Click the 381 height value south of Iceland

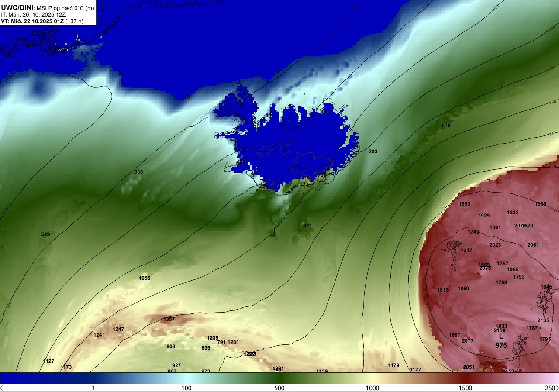tap(307, 226)
